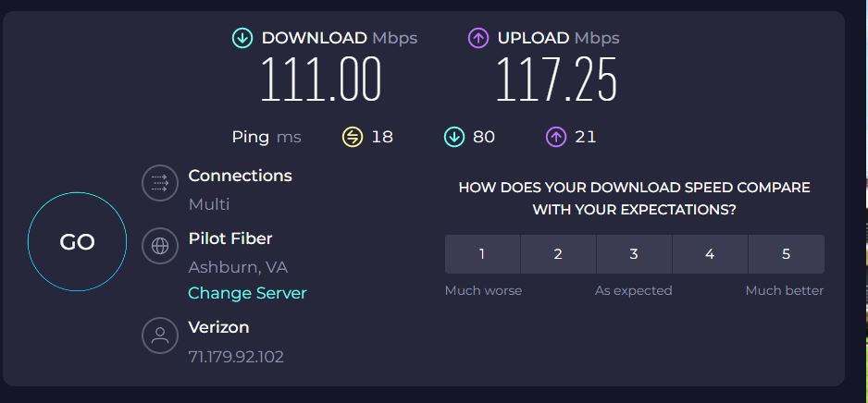Rate download speed as 1
Screen dimensions: 868x403
tap(482, 254)
